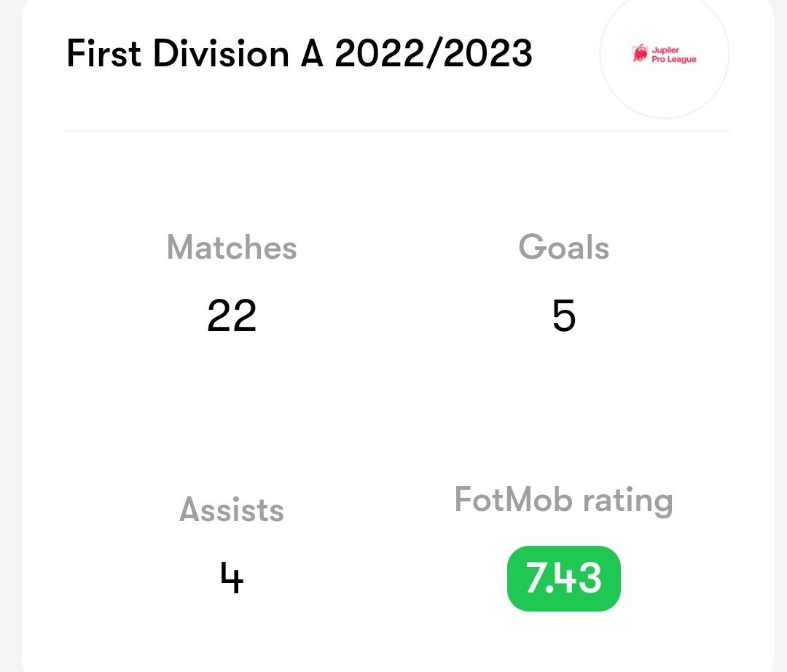Tap the goals count 5
This screenshot has height=672, width=787.
coord(563,316)
